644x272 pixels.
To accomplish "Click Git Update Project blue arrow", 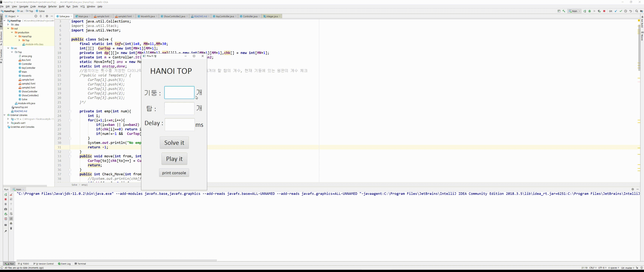I will click(616, 11).
